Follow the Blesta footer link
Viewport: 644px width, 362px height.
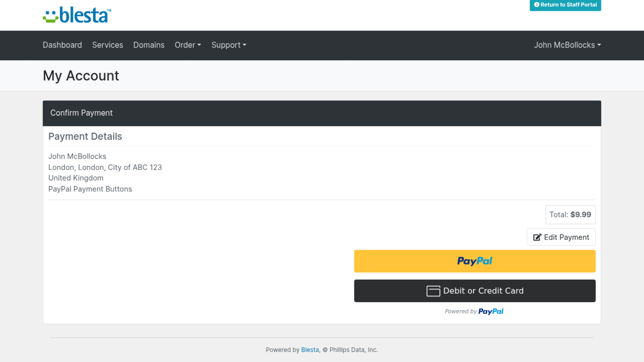click(x=310, y=350)
